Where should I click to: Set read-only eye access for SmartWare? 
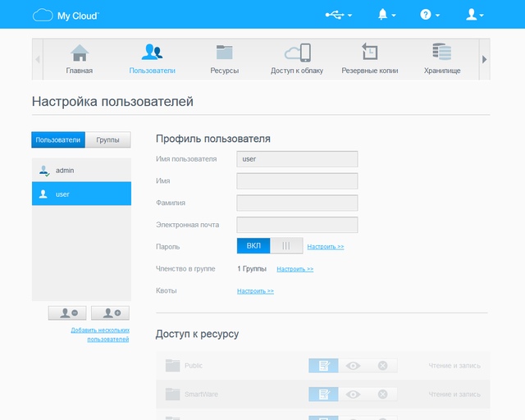353,395
